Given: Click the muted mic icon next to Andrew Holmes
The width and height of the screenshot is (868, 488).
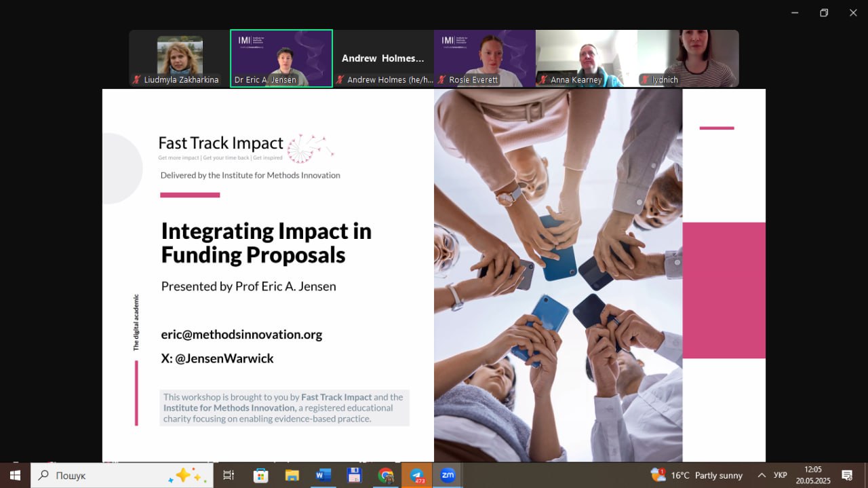Looking at the screenshot, I should pos(340,79).
